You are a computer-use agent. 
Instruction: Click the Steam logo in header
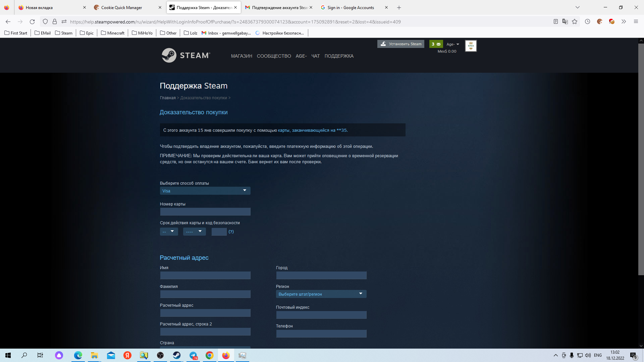click(x=186, y=55)
